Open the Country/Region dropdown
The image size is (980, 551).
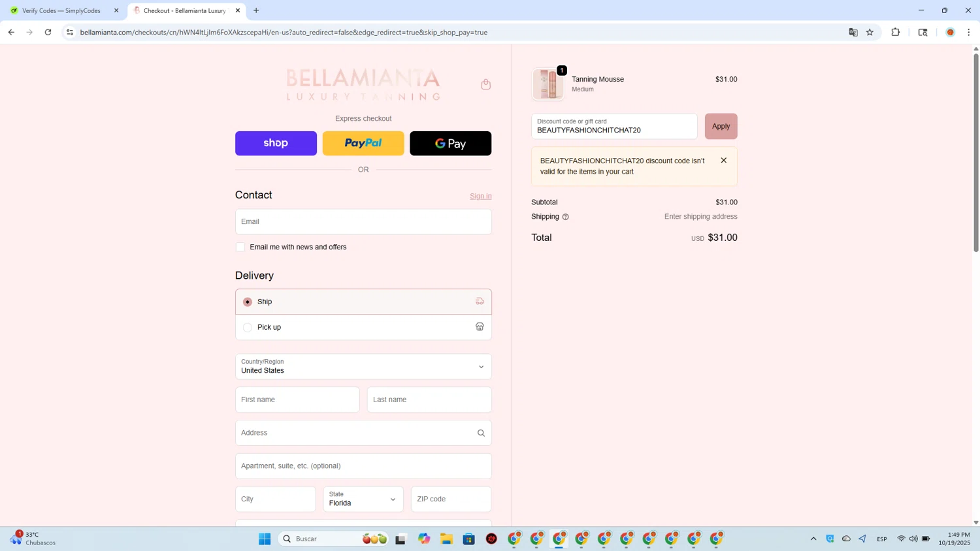click(x=363, y=366)
